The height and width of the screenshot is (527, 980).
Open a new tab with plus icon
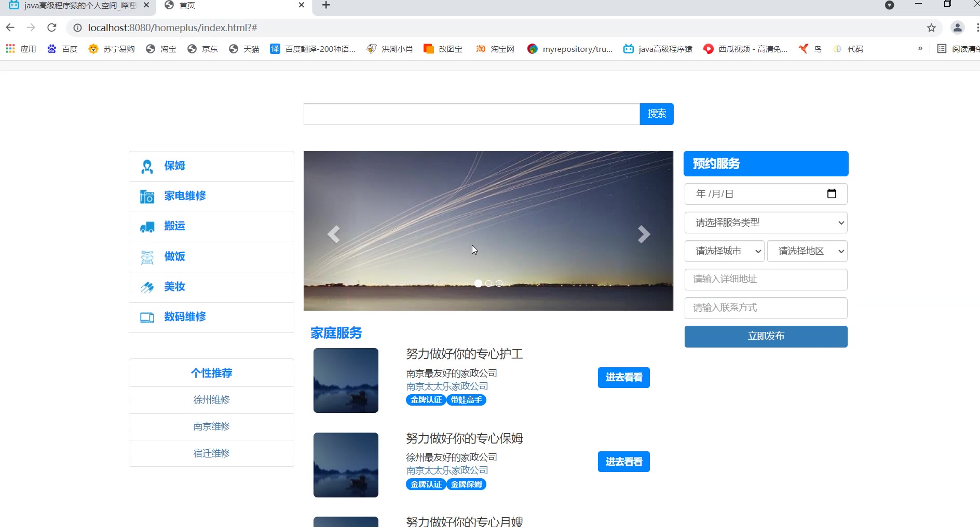click(x=326, y=5)
